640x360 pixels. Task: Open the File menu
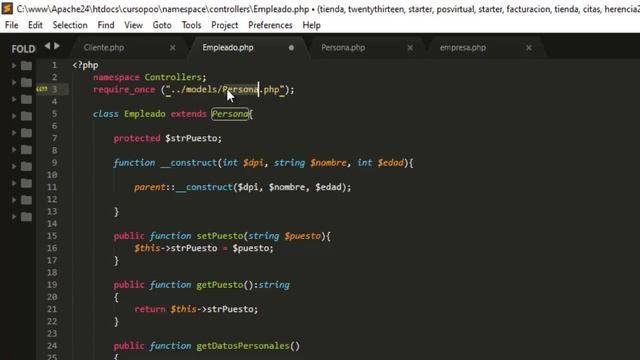(x=11, y=25)
